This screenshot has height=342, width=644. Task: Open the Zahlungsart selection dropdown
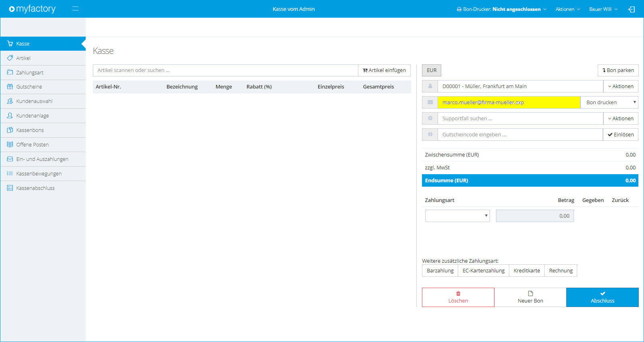pos(457,216)
